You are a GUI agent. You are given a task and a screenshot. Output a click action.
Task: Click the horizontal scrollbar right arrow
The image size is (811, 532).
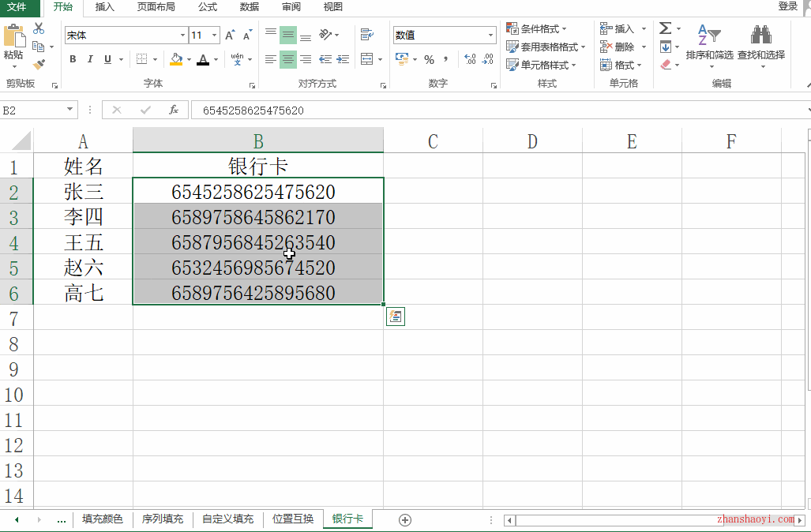800,520
